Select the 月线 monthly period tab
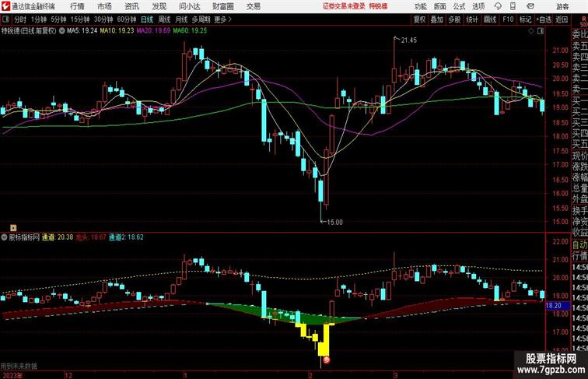Image resolution: width=588 pixels, height=379 pixels. pyautogui.click(x=181, y=19)
